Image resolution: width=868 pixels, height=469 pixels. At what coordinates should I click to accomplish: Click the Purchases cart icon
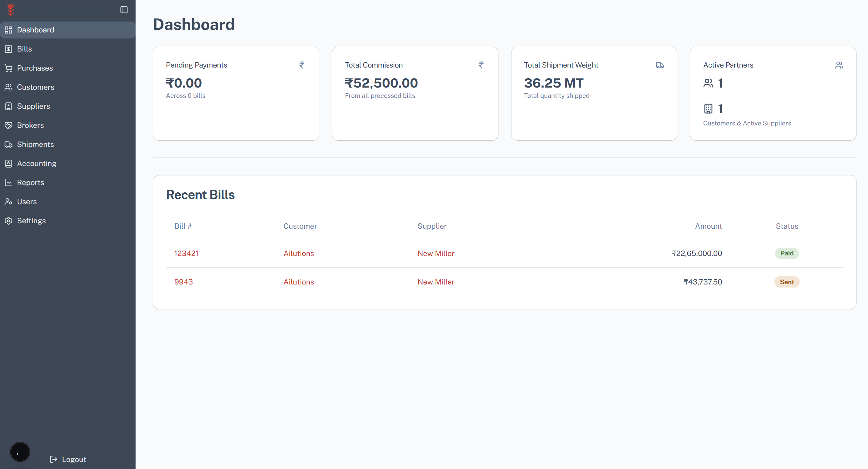click(8, 68)
